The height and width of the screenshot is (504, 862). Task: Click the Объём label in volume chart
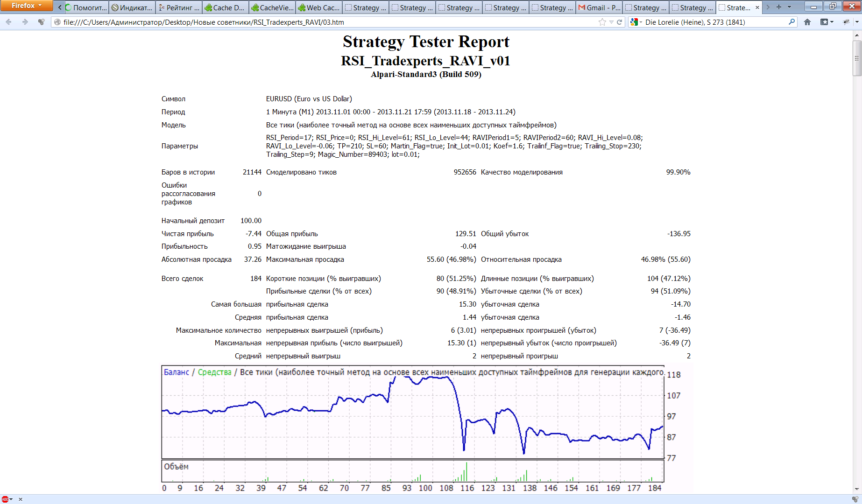click(x=176, y=467)
